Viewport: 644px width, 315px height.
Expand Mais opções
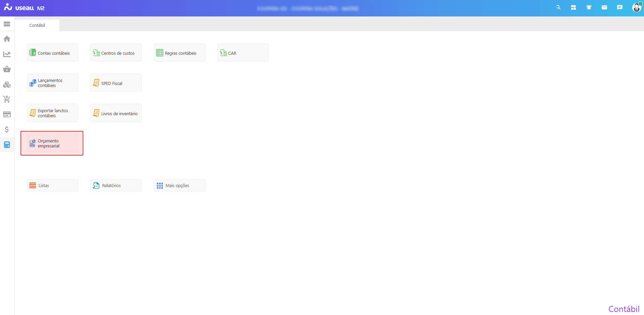click(x=179, y=185)
